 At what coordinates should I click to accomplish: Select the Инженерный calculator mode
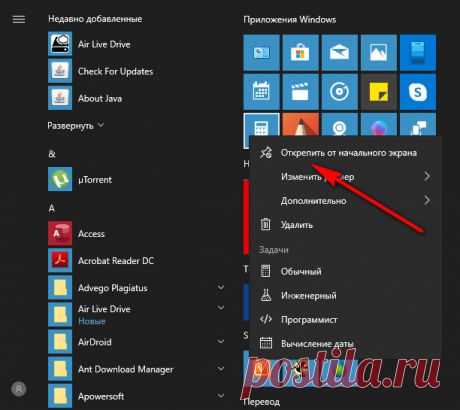pos(346,295)
